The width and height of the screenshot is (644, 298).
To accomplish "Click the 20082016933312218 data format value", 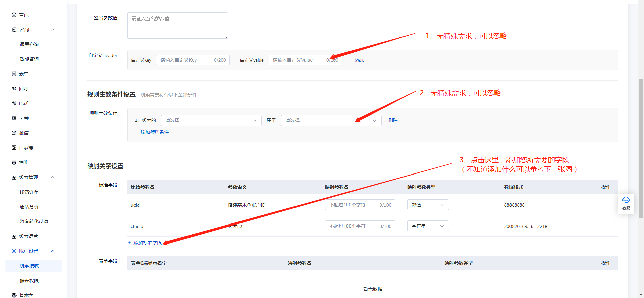I will [526, 226].
